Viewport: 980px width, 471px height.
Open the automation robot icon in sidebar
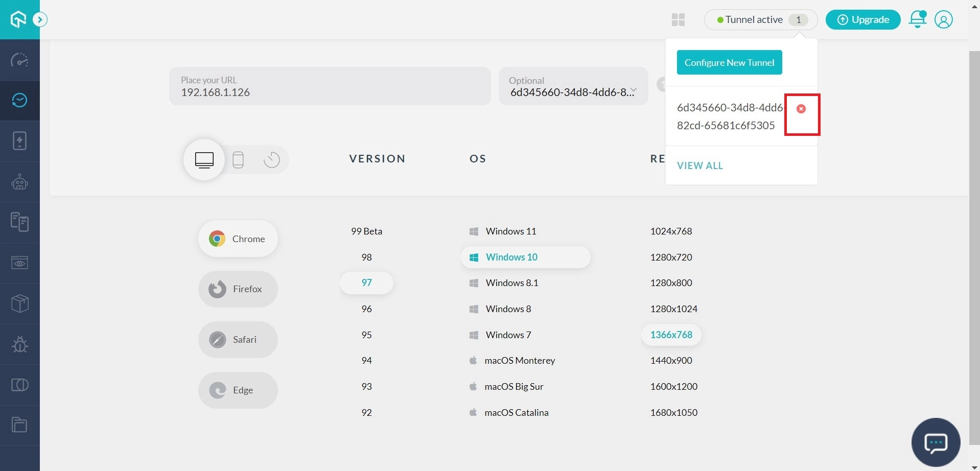(x=19, y=182)
